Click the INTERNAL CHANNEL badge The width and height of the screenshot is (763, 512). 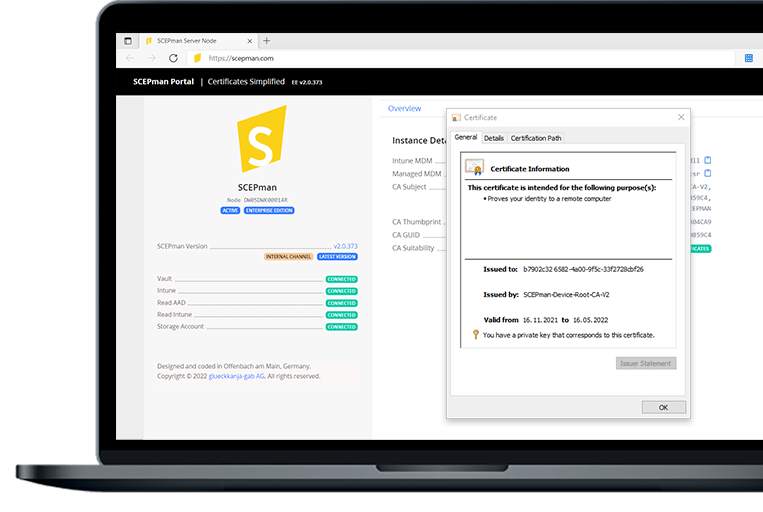[289, 256]
